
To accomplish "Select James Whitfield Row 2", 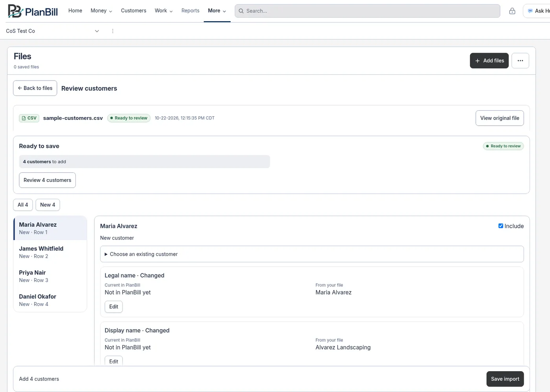I will (50, 252).
